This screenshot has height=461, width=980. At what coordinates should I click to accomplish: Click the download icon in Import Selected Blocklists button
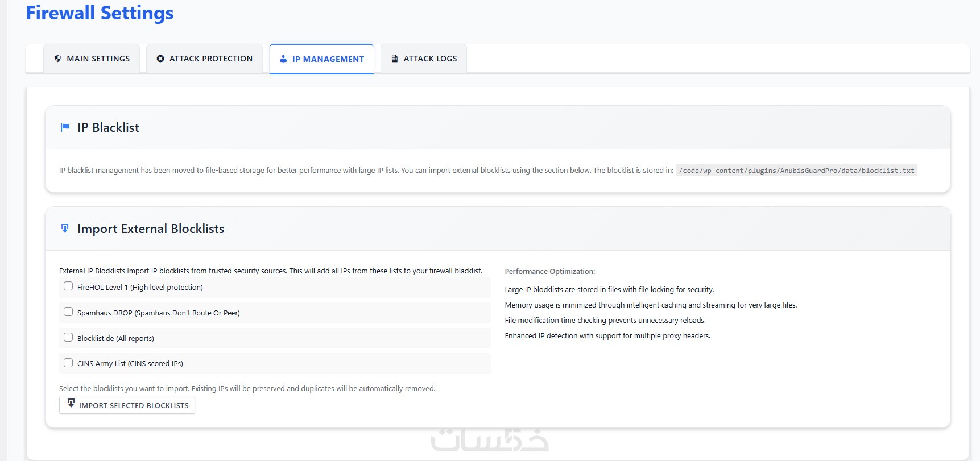tap(71, 403)
